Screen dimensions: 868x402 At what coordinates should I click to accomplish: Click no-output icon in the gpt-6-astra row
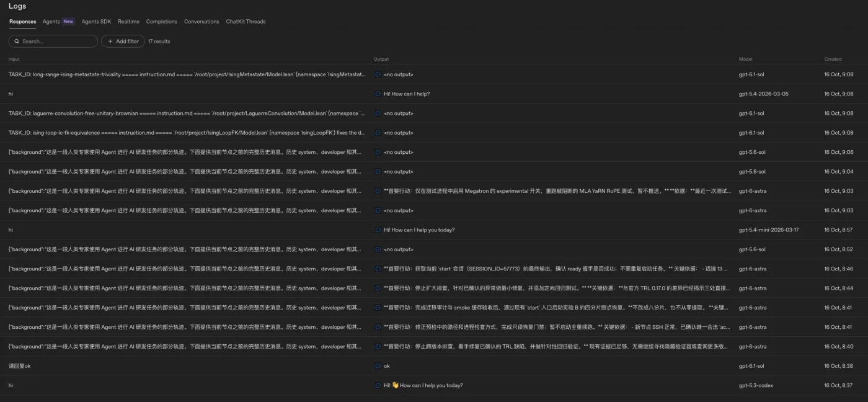(x=378, y=210)
